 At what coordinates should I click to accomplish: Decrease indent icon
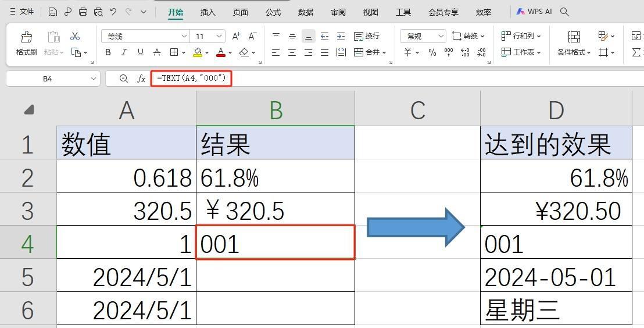point(324,36)
